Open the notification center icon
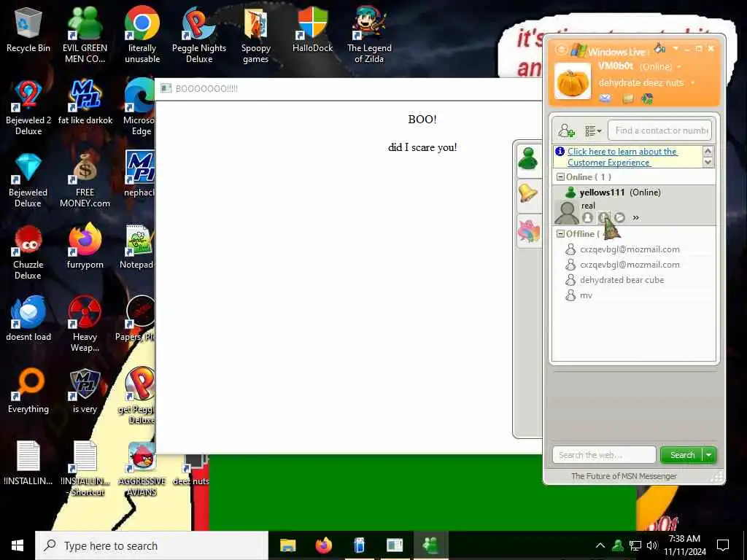Screen dimensions: 747x560 point(723,545)
